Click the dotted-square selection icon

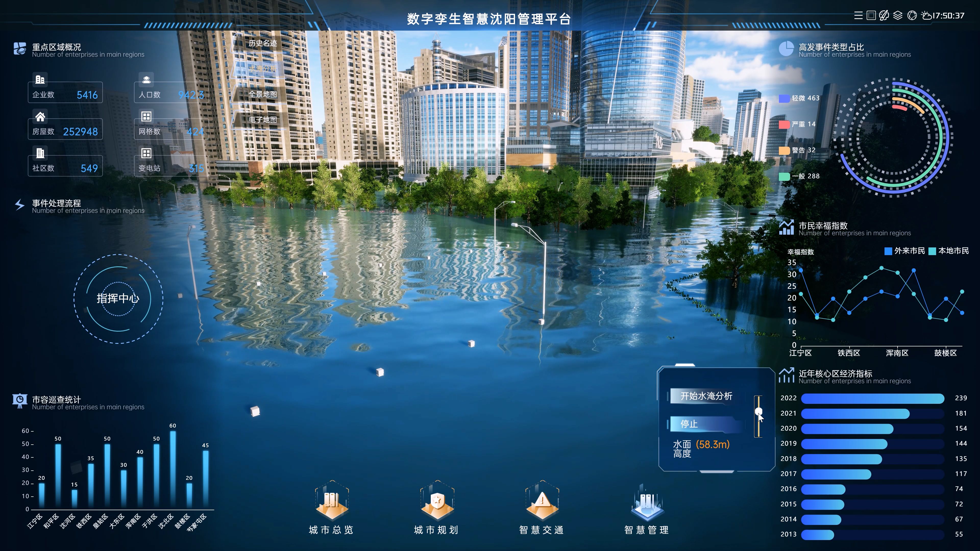point(871,16)
